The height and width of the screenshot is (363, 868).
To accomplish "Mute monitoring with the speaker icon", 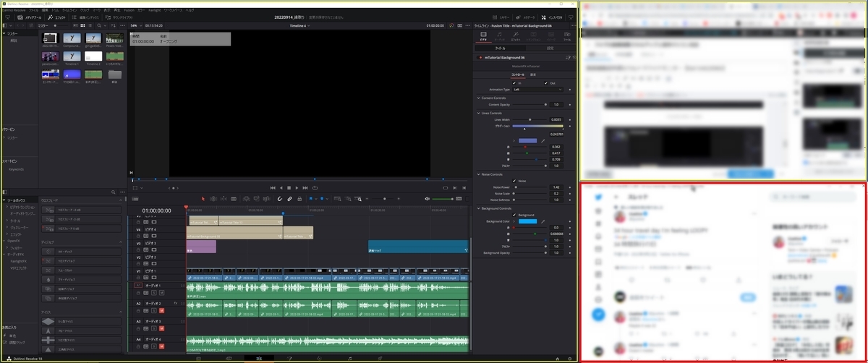I will [427, 199].
